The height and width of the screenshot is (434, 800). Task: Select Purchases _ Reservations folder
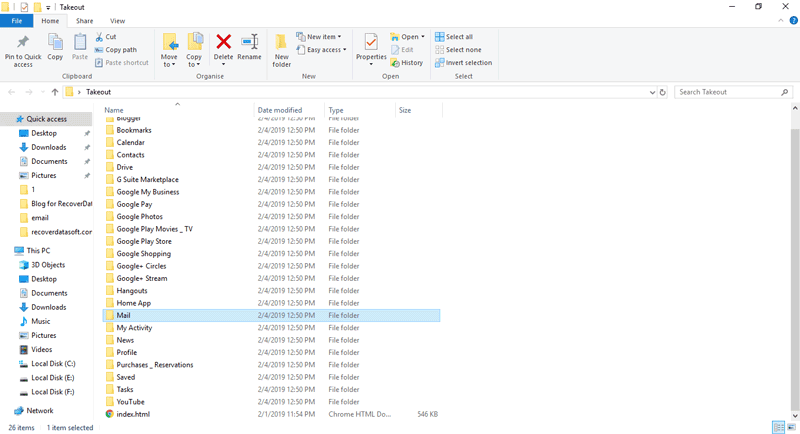[271, 365]
